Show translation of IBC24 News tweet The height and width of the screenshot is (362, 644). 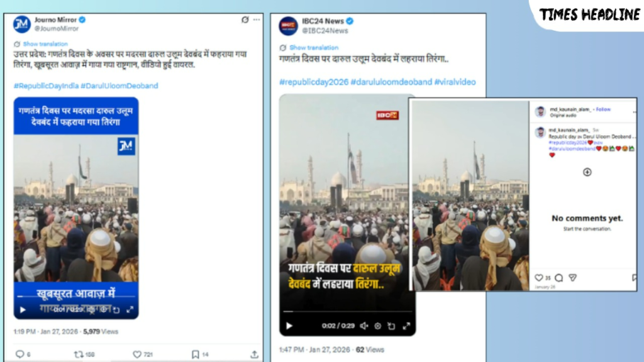coord(314,48)
